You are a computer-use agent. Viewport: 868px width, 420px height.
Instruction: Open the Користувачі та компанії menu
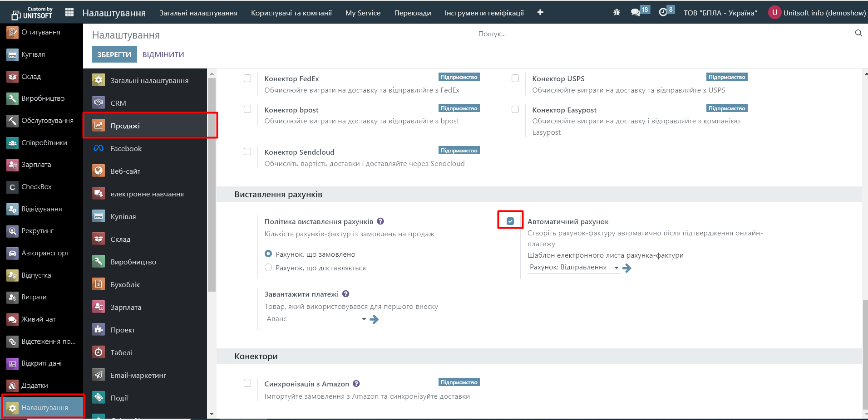pyautogui.click(x=291, y=13)
